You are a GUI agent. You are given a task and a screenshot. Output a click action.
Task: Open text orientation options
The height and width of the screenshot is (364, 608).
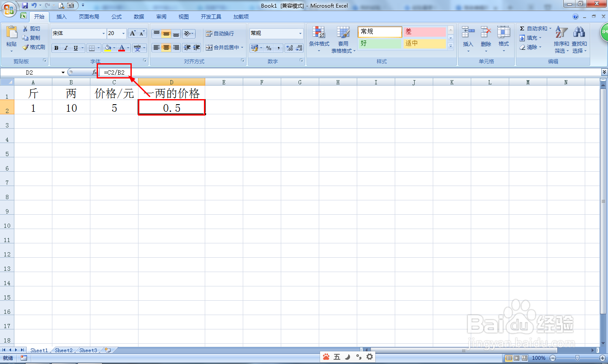189,33
